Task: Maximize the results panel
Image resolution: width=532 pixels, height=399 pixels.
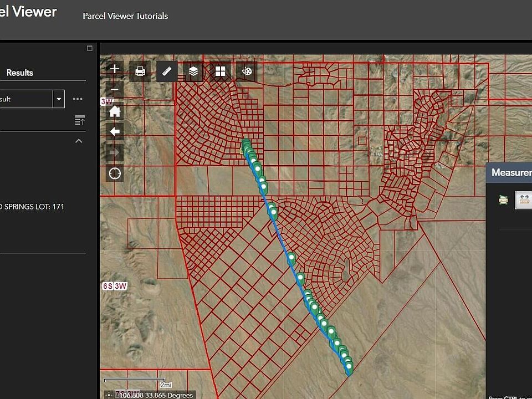Action: 90,48
